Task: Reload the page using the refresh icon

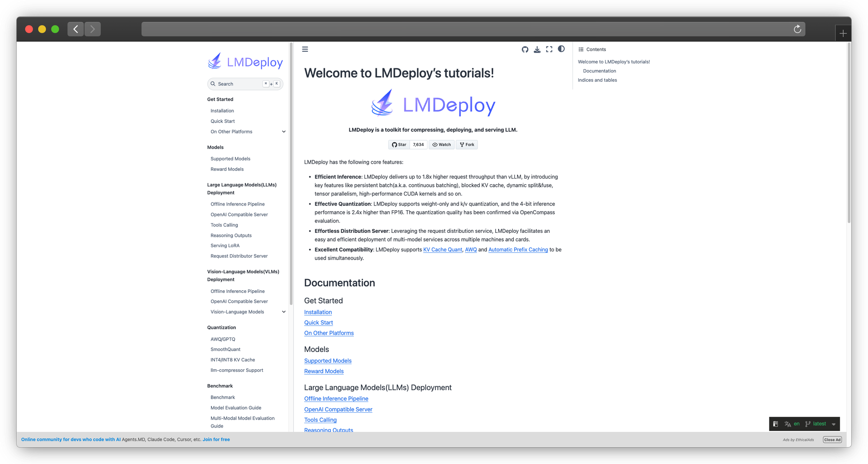Action: click(797, 29)
